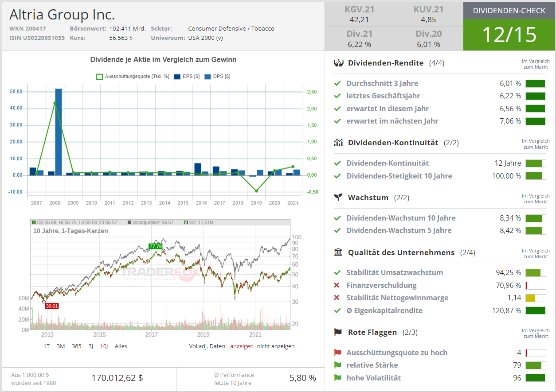Image resolution: width=556 pixels, height=392 pixels.
Task: Click the checkmark beside Stabilität Umsatzwachstum
Action: tap(337, 272)
